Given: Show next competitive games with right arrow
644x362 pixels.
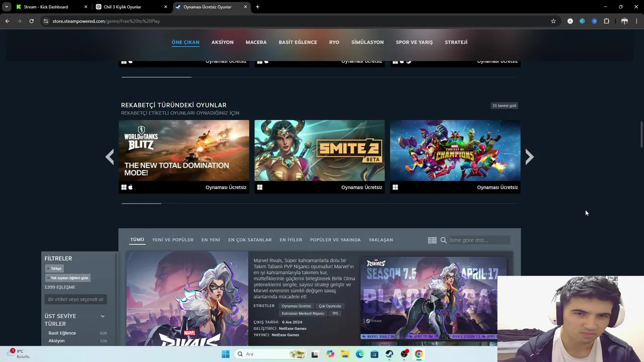Looking at the screenshot, I should pyautogui.click(x=529, y=157).
